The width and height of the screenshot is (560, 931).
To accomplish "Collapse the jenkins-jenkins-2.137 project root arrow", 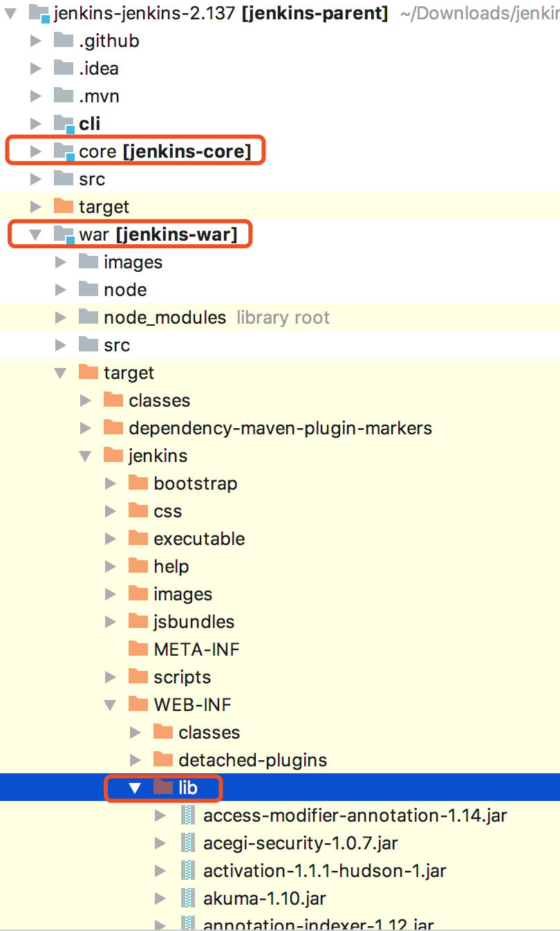I will pos(11,13).
